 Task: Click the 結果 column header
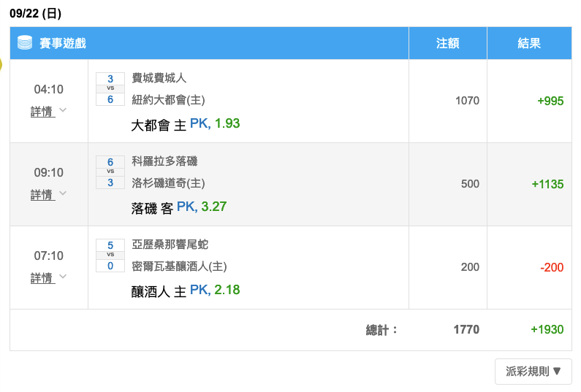click(529, 43)
